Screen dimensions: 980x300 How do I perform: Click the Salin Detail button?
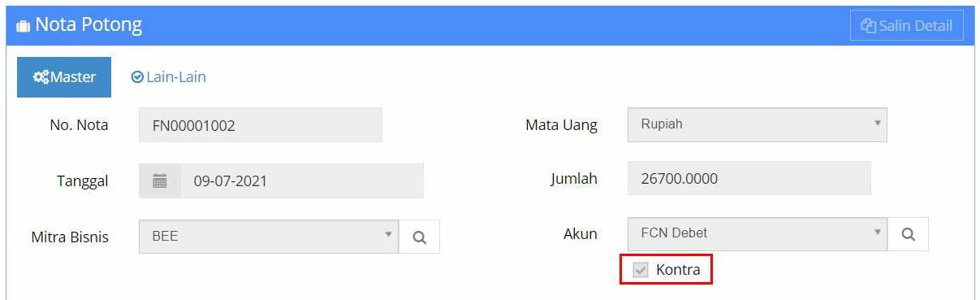point(907,25)
